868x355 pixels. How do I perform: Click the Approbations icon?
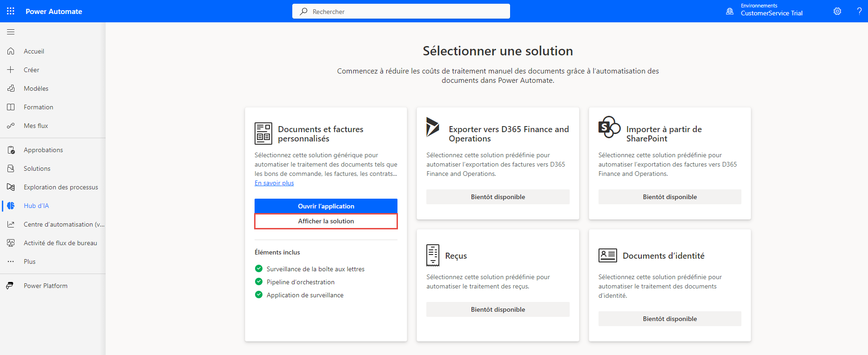11,150
